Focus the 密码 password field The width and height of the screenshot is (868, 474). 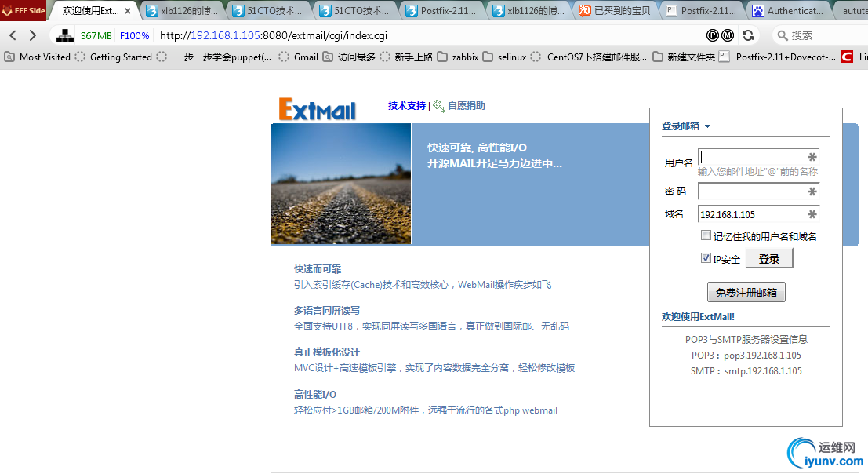pyautogui.click(x=758, y=191)
